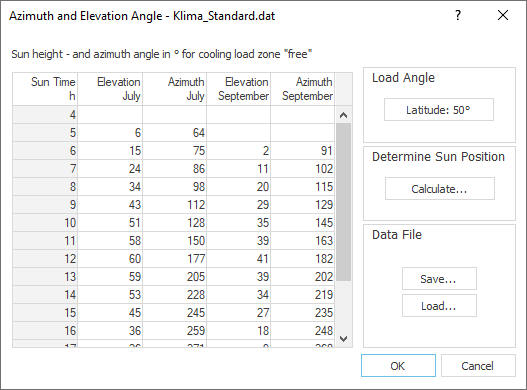Close the Azimuth and Elevation Angle dialog

[503, 15]
